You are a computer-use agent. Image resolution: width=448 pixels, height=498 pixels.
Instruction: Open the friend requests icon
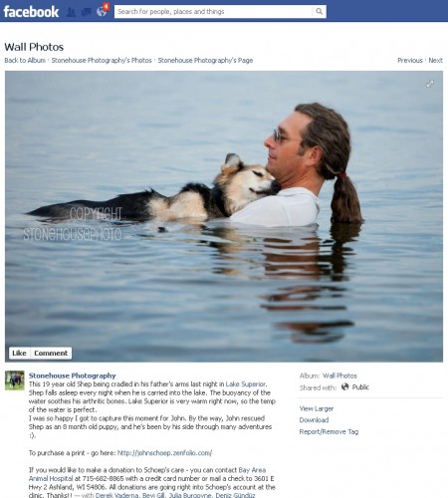coord(71,12)
